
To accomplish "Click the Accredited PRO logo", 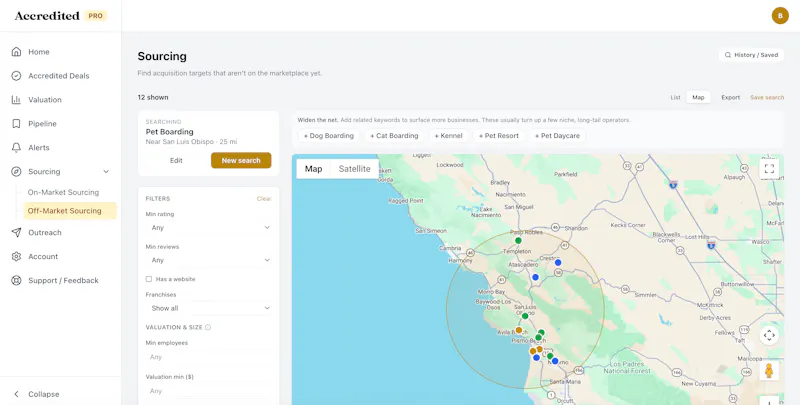I will tap(60, 16).
